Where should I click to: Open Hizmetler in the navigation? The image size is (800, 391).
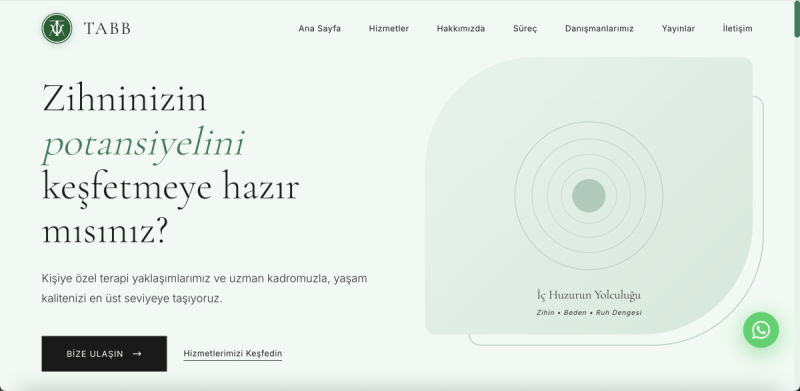[389, 29]
